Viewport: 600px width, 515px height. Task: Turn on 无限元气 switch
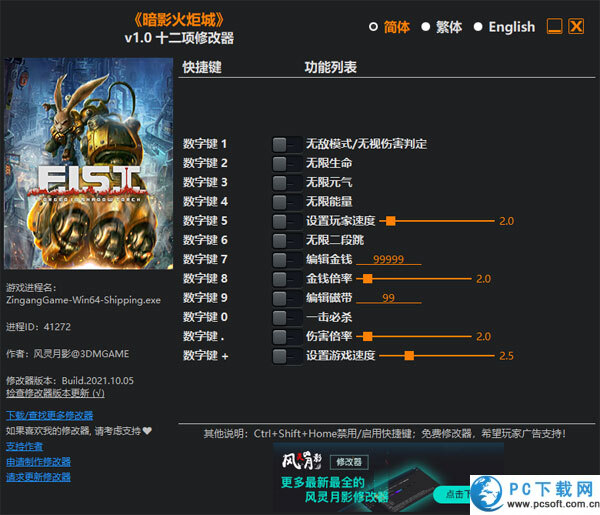click(286, 182)
